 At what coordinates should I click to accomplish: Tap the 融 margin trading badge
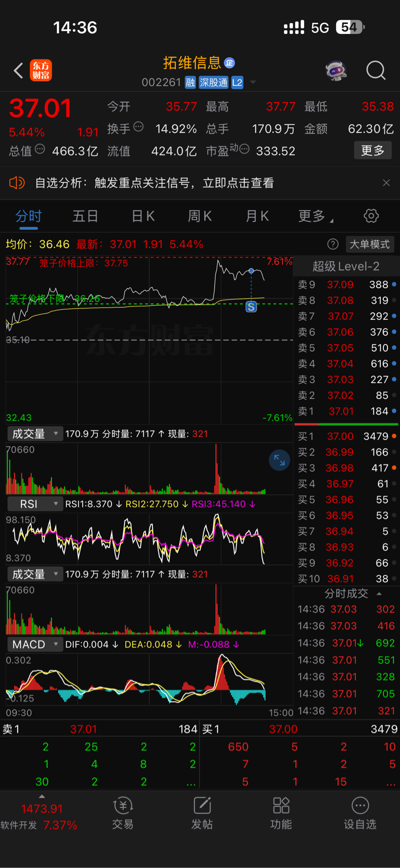(190, 82)
